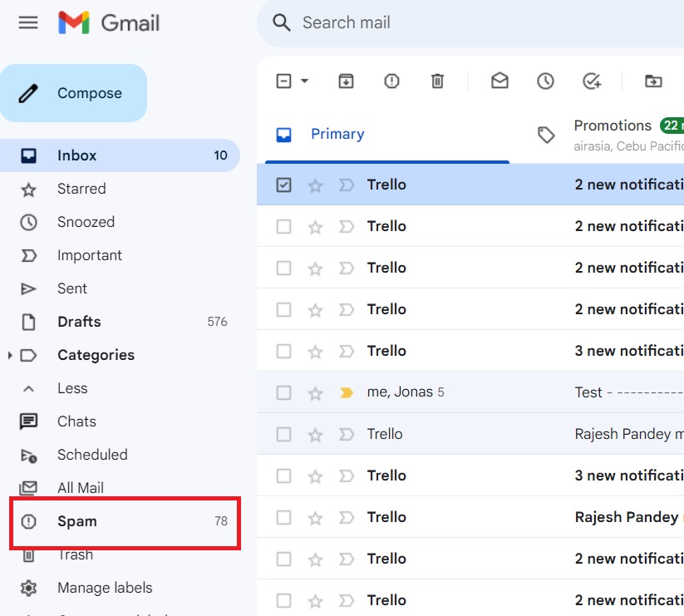Open the Spam folder
Image resolution: width=684 pixels, height=616 pixels.
click(77, 521)
